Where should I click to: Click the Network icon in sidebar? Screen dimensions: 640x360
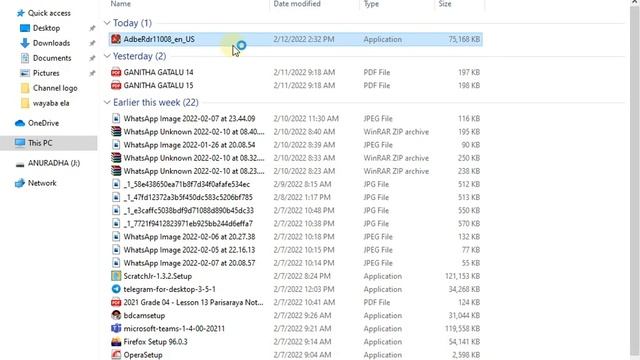(x=20, y=183)
